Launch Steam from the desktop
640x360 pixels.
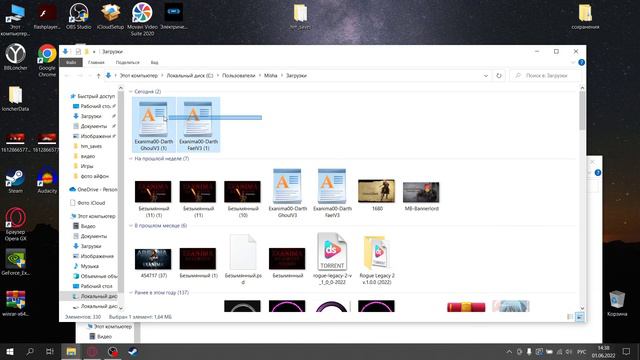16,181
